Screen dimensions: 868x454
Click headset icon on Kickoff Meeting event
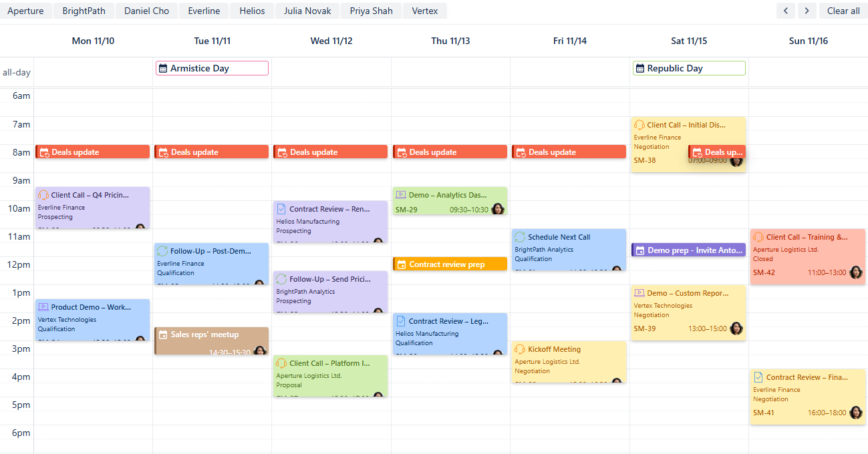pos(520,349)
